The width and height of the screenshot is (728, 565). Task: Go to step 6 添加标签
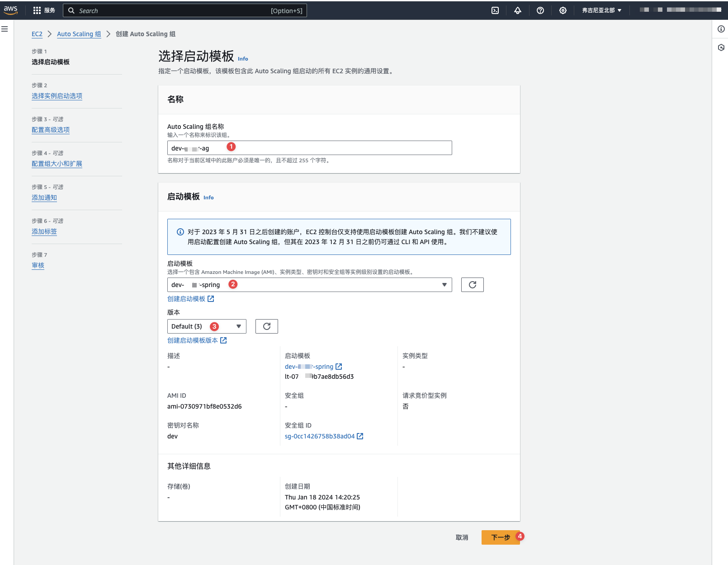coord(44,231)
